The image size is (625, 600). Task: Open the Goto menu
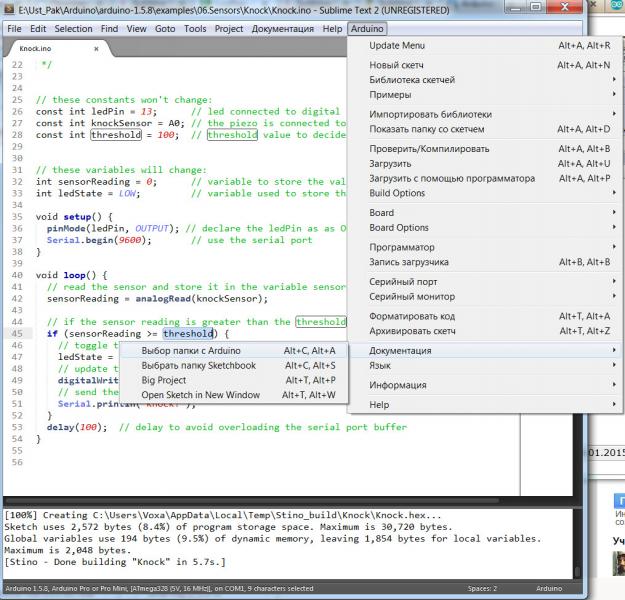click(x=165, y=29)
